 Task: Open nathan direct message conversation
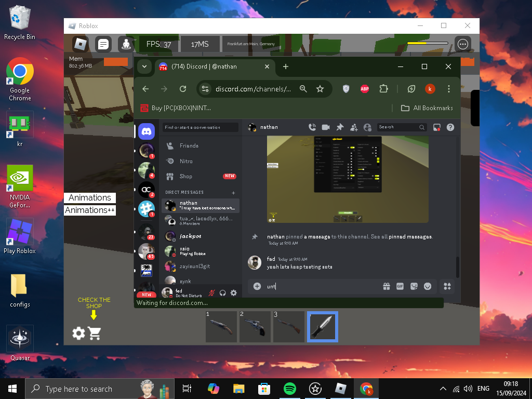(201, 206)
